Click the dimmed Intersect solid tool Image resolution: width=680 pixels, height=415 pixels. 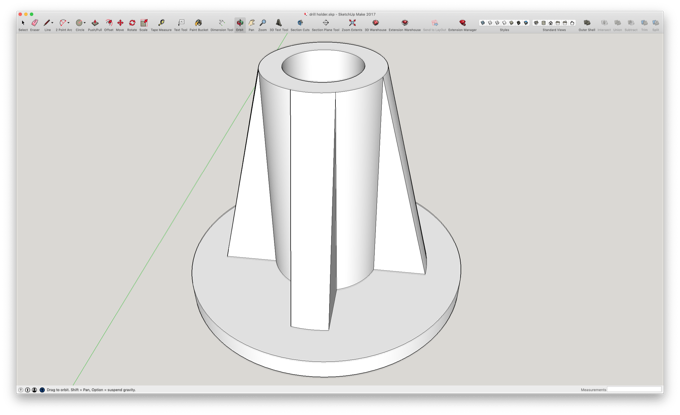[x=604, y=23]
